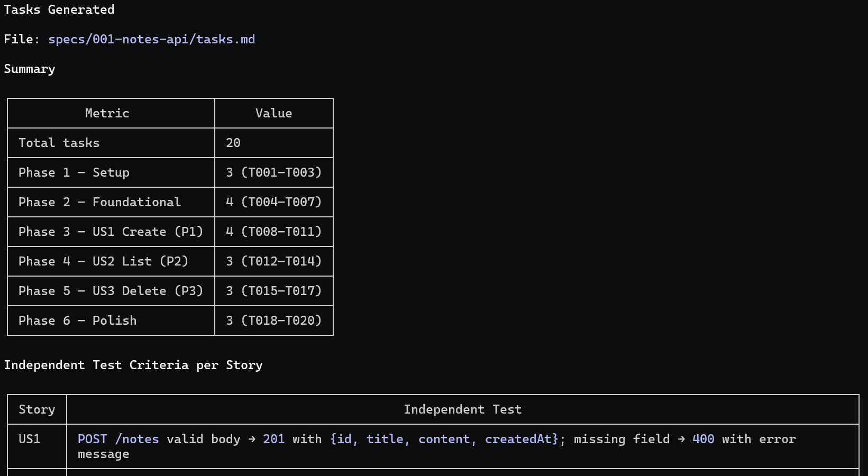The height and width of the screenshot is (476, 868).
Task: Click the Phase 3 — US1 Create (P1) row
Action: (111, 231)
